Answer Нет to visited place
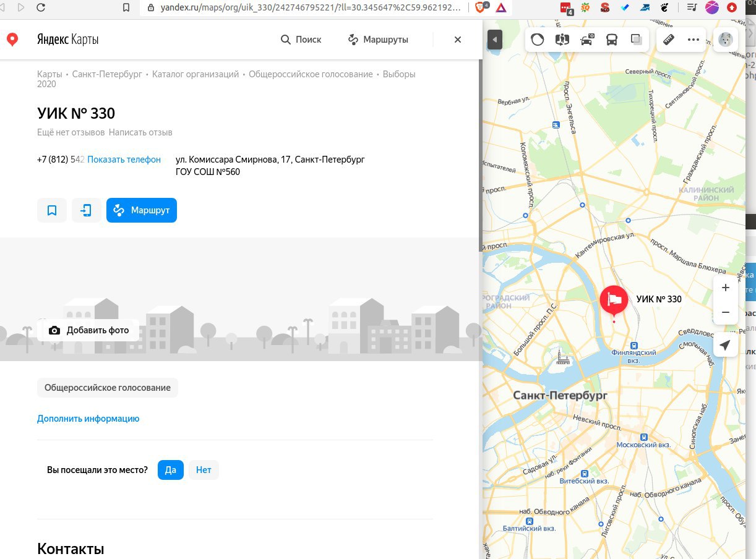This screenshot has height=559, width=756. [x=204, y=470]
